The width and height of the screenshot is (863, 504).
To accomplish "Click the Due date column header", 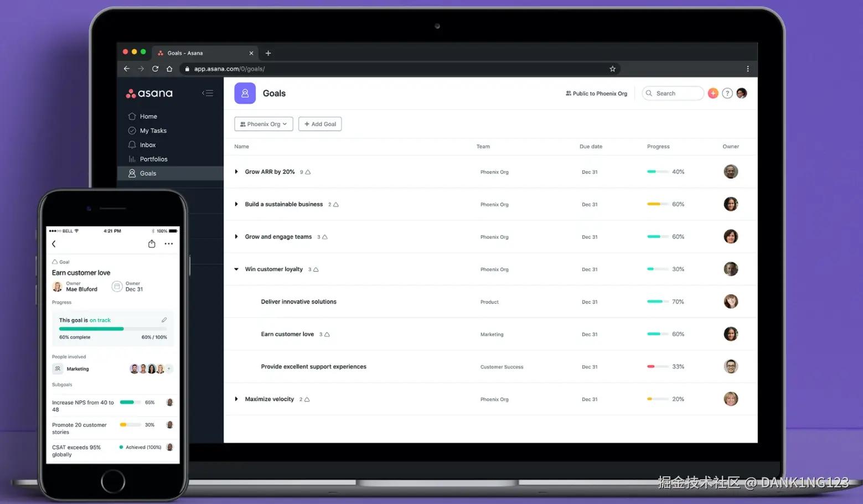I will pyautogui.click(x=591, y=147).
